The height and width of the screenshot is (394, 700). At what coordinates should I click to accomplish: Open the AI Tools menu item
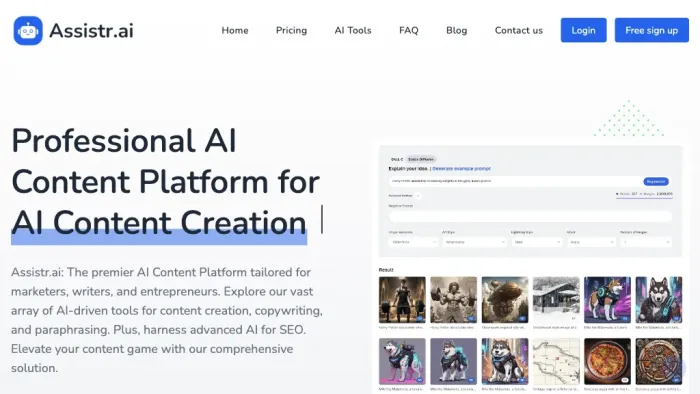pyautogui.click(x=353, y=30)
